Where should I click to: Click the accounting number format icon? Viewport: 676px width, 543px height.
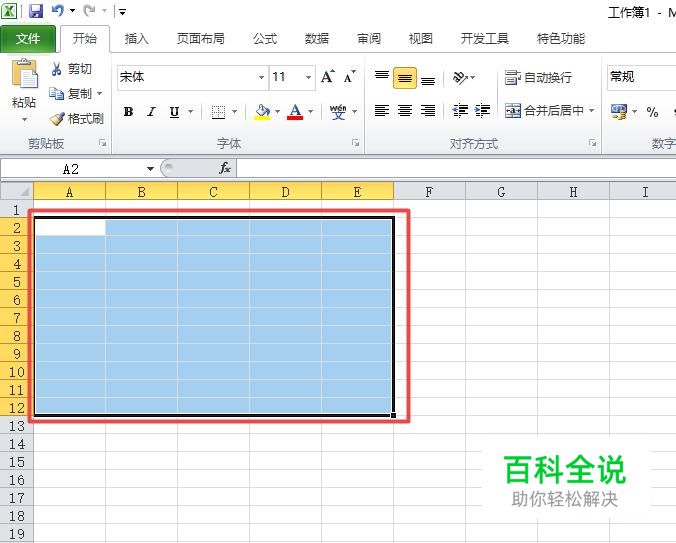[x=619, y=112]
